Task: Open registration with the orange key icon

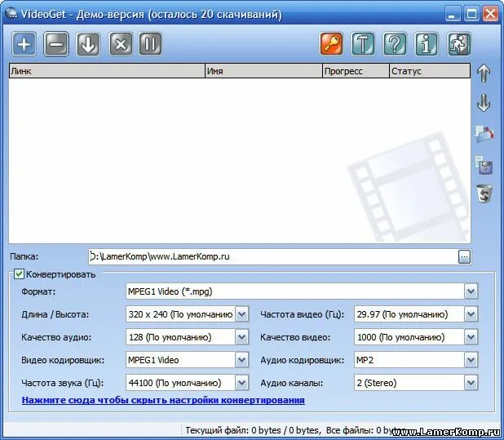Action: [331, 44]
